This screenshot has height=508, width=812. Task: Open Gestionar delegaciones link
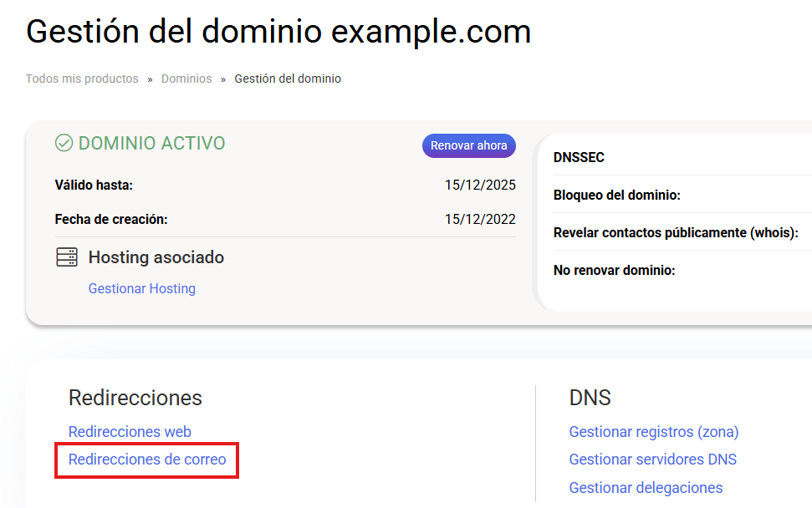point(646,488)
